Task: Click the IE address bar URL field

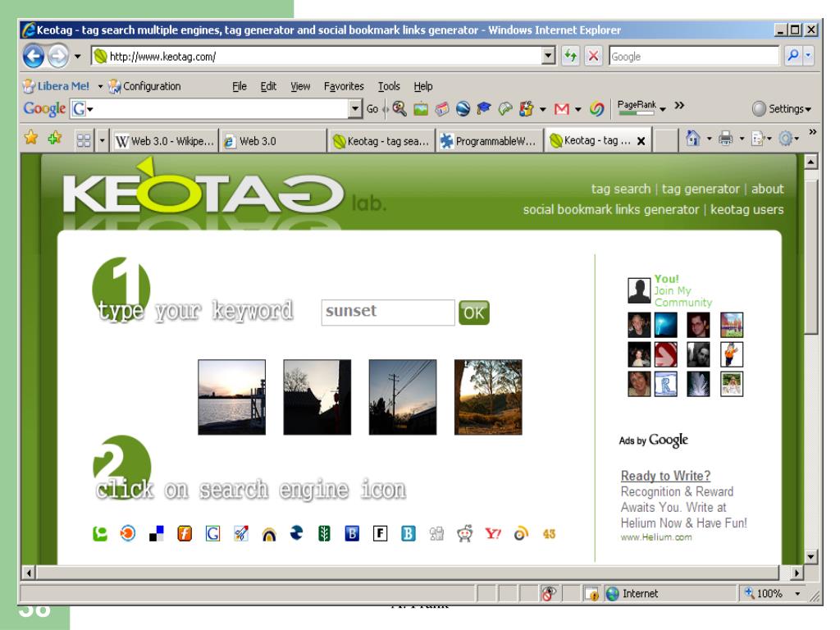Action: pyautogui.click(x=317, y=56)
